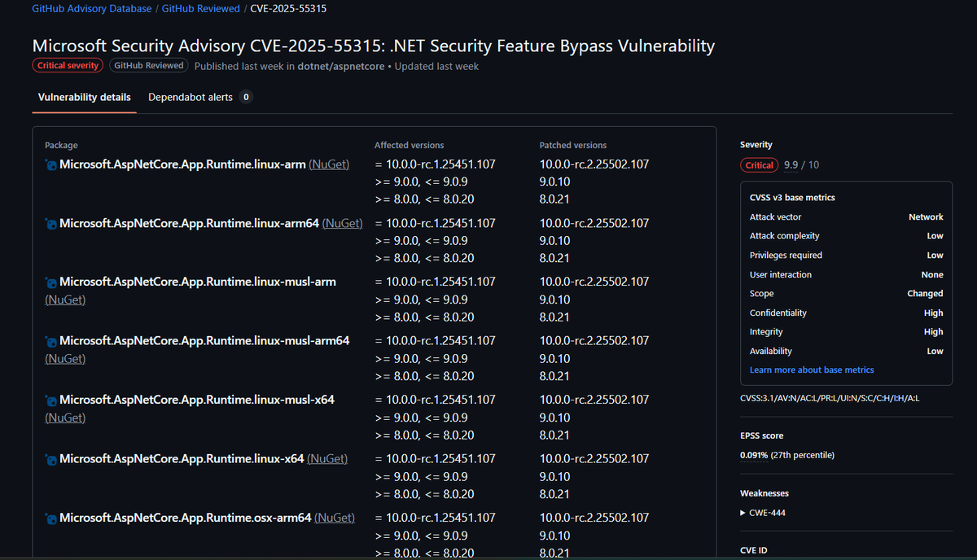
Task: Click the EPSS score heading
Action: (762, 435)
